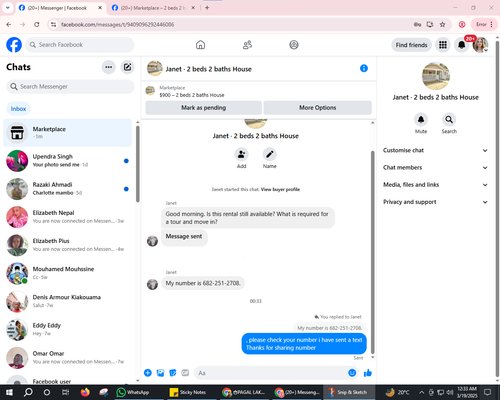The height and width of the screenshot is (400, 500).
Task: Open the Marketplace chat row
Action: tap(67, 133)
